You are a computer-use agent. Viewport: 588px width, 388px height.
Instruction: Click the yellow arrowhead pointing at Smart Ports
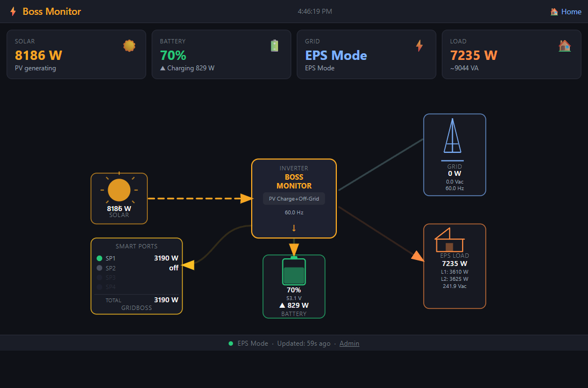(x=188, y=265)
